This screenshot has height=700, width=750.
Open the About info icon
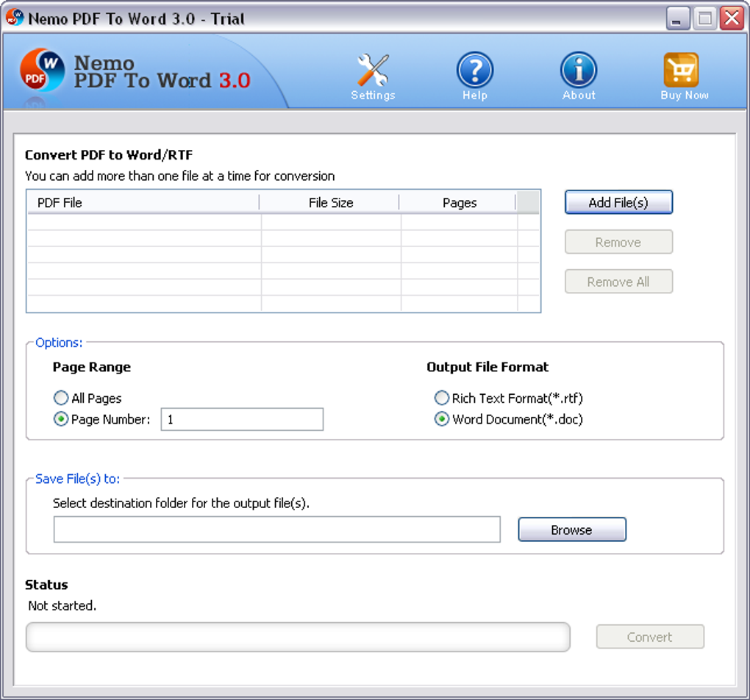(578, 70)
